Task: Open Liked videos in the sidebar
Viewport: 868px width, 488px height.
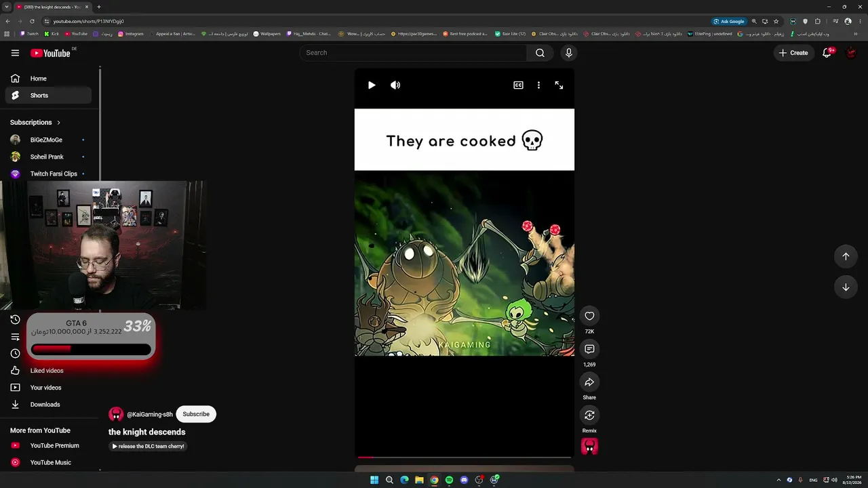Action: click(x=48, y=371)
